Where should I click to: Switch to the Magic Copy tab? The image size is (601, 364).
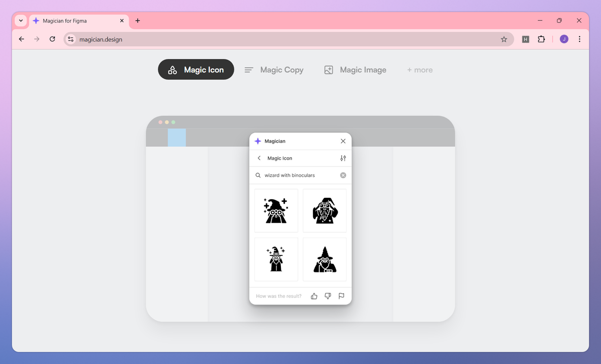pyautogui.click(x=274, y=70)
